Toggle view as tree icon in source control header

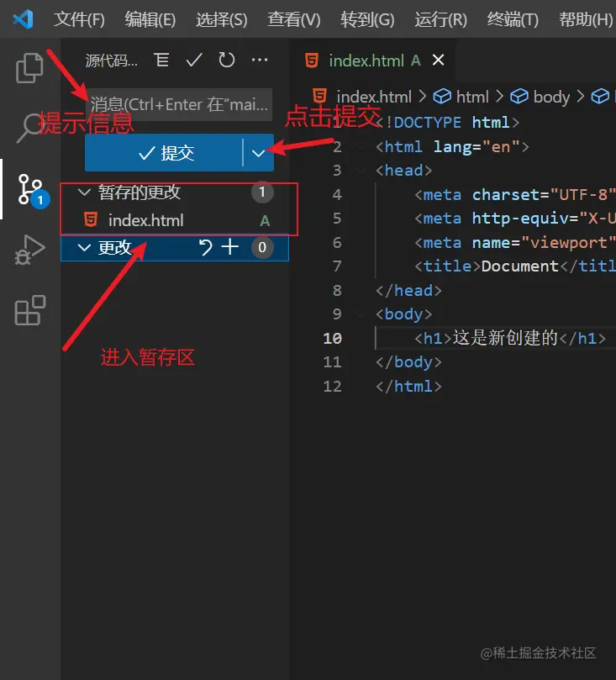point(161,60)
